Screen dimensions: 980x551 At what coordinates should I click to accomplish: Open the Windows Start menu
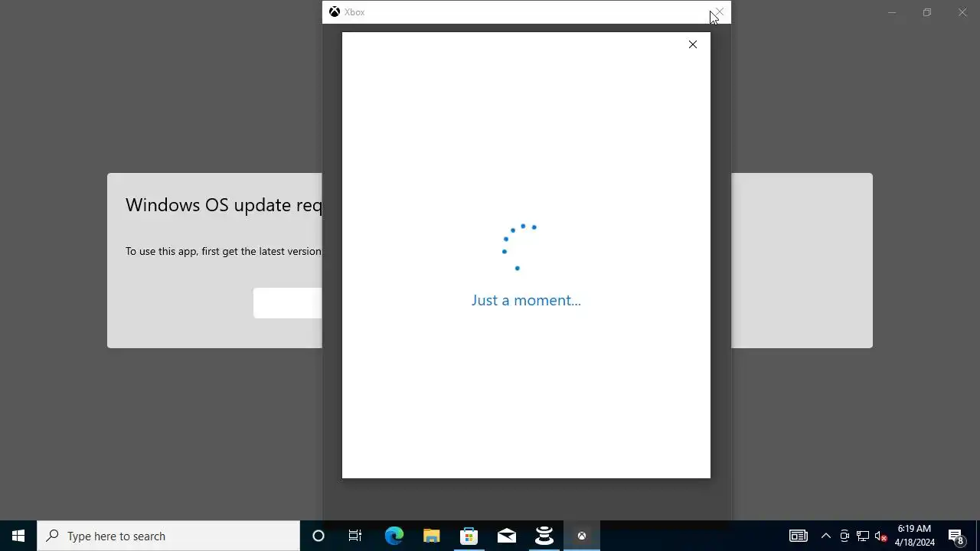coord(18,536)
